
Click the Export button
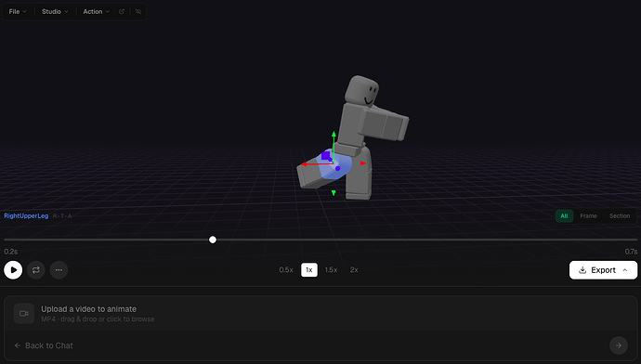pos(604,270)
